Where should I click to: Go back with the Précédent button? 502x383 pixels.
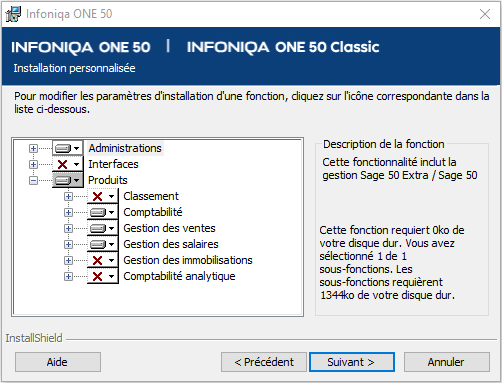[264, 362]
